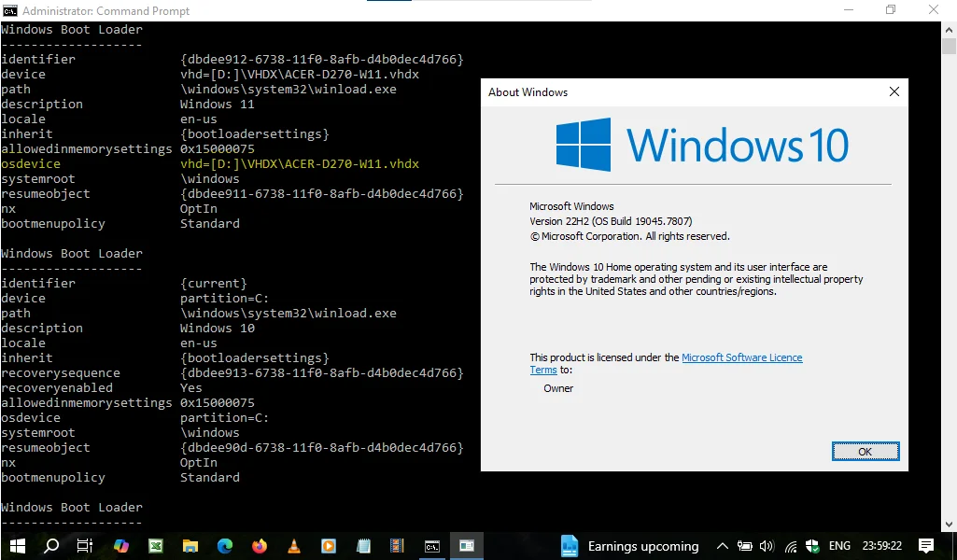
Task: Open the Command Prompt window system menu icon
Action: pos(9,10)
